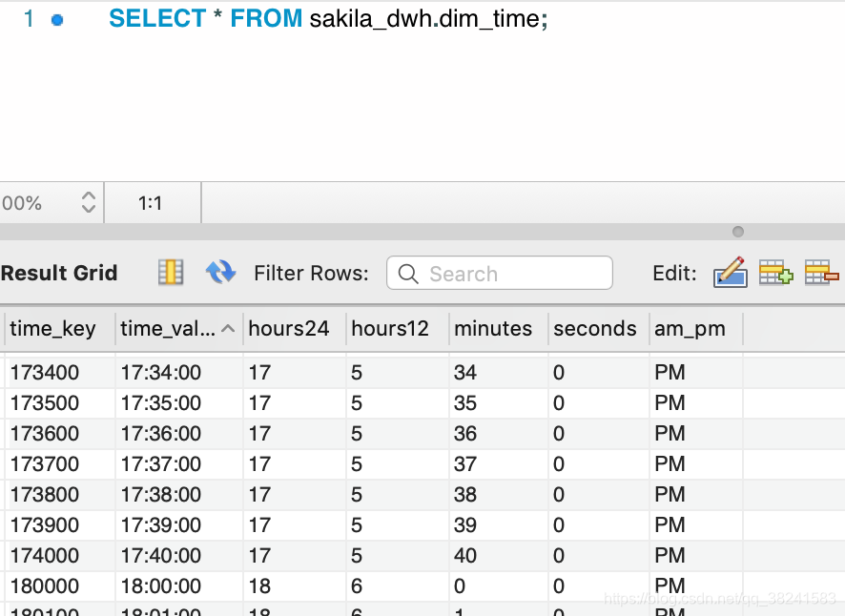
Task: Select cell 17:38:00 in time_value
Action: 179,495
